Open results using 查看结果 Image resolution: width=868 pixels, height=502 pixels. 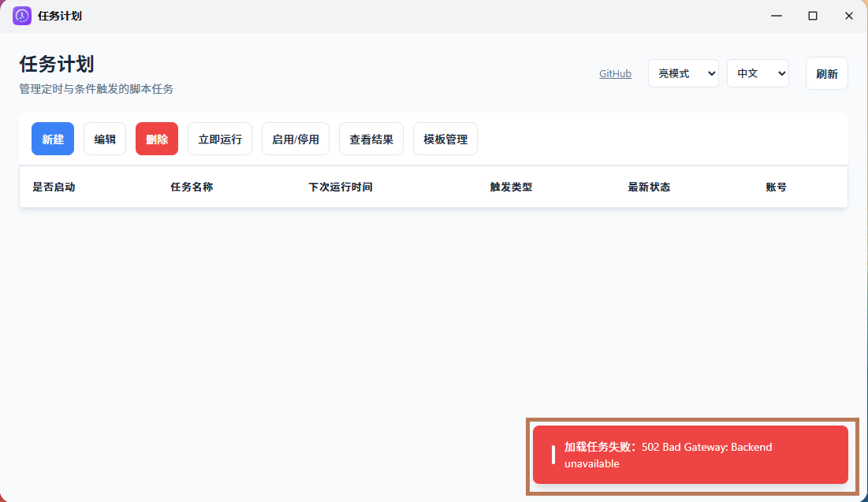point(371,139)
